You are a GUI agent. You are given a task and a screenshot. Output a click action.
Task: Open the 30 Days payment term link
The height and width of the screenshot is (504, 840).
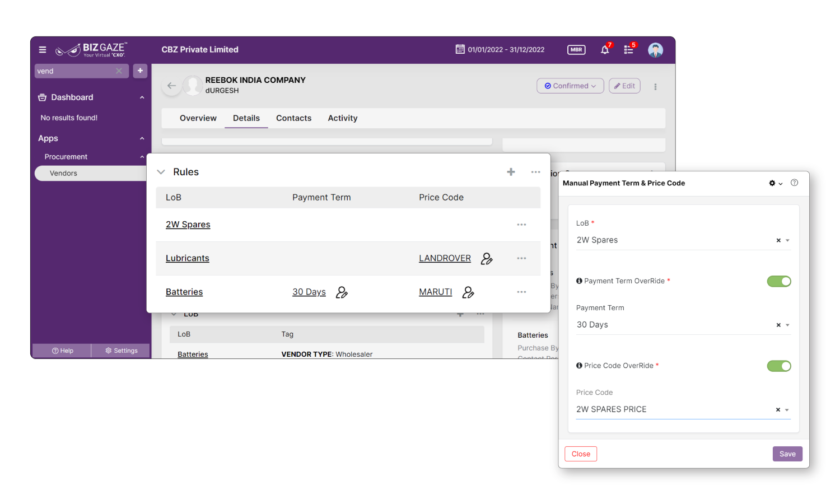(309, 292)
